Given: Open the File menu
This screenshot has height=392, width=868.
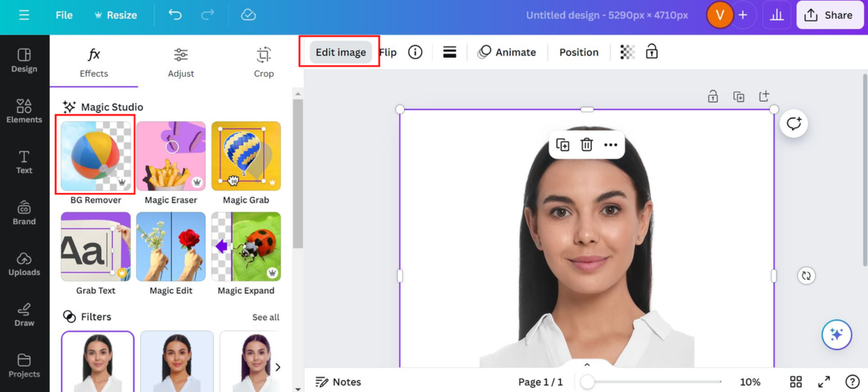Looking at the screenshot, I should click(x=64, y=15).
